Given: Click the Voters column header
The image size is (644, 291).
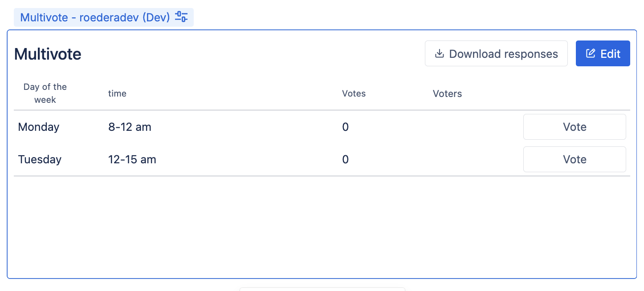Looking at the screenshot, I should pos(447,93).
